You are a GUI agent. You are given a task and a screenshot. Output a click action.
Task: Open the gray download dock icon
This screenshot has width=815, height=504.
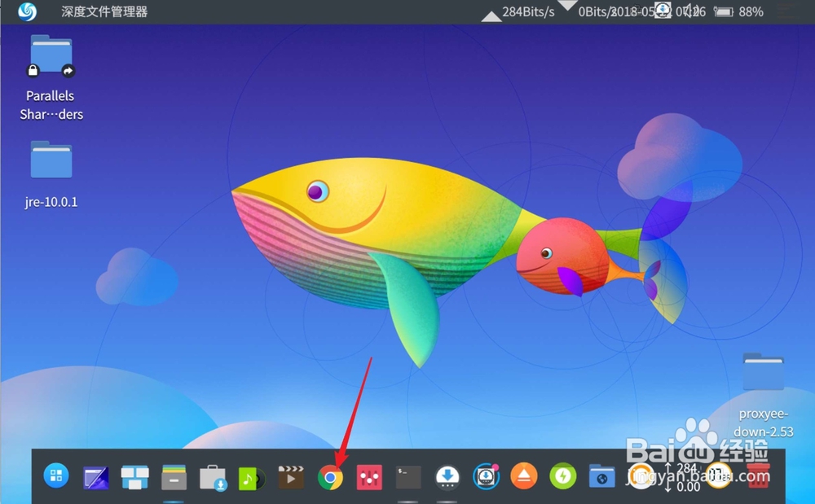coord(447,477)
